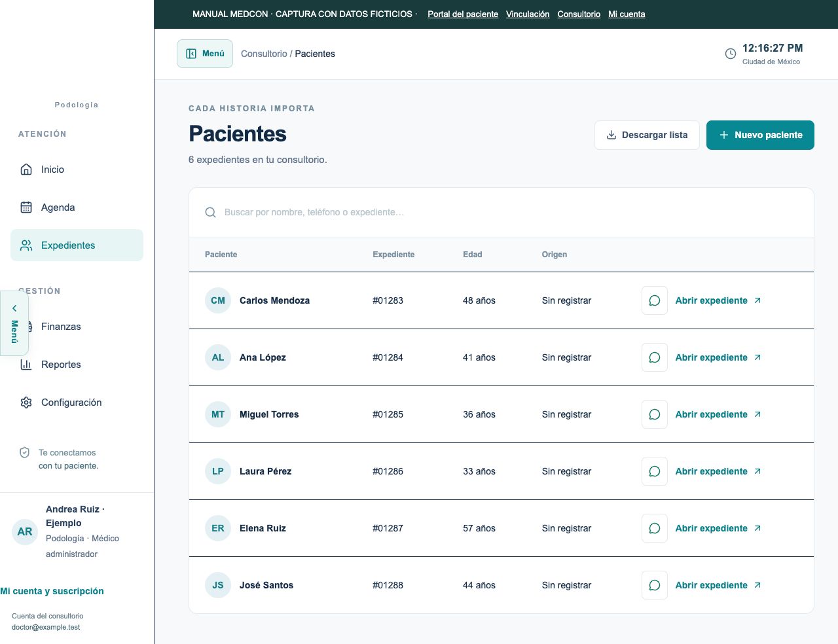Open Abrir expediente for Laura Pérez

(718, 471)
